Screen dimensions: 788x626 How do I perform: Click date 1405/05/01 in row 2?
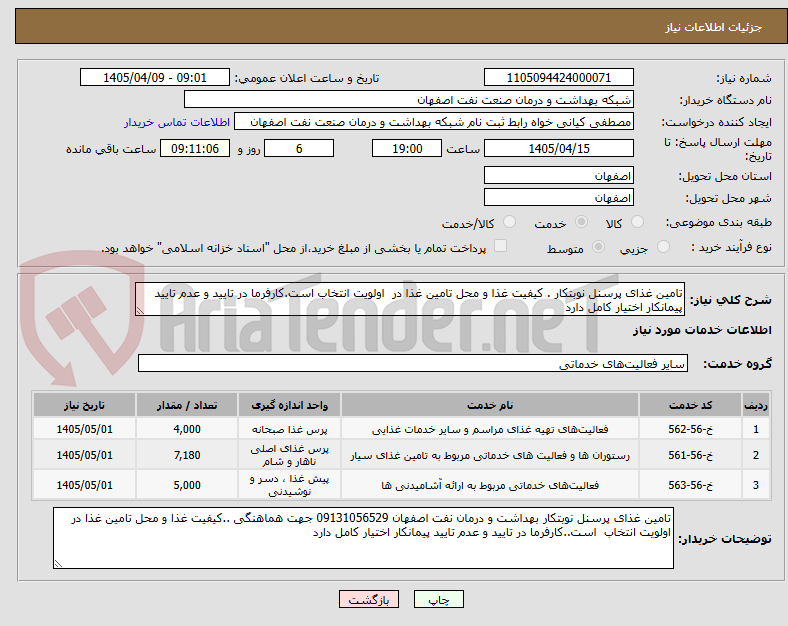click(x=84, y=455)
